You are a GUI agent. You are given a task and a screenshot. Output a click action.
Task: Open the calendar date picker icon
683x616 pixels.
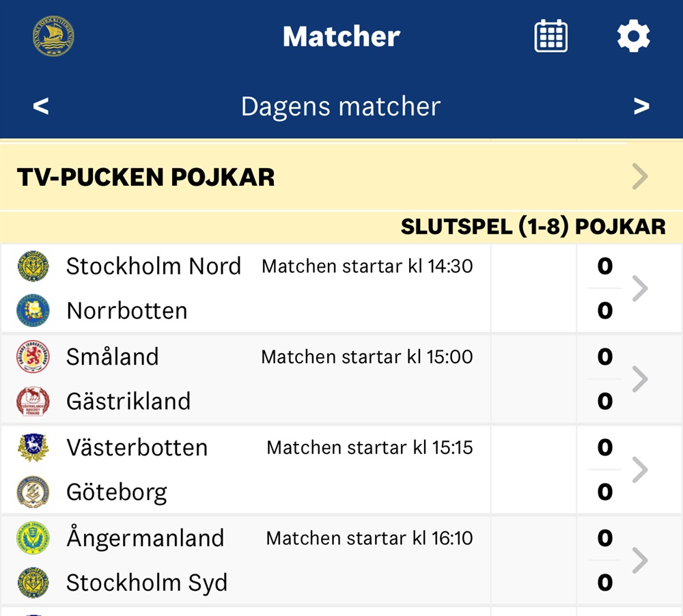(550, 36)
